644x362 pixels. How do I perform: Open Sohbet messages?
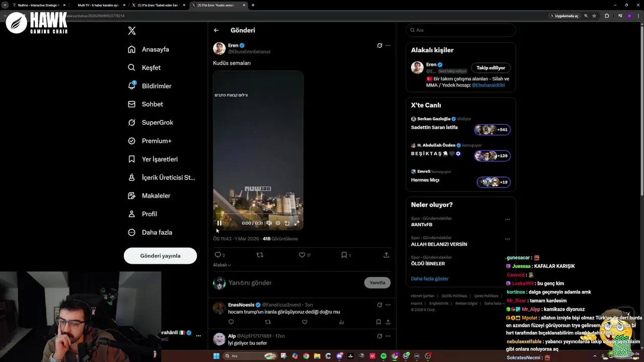click(145, 104)
